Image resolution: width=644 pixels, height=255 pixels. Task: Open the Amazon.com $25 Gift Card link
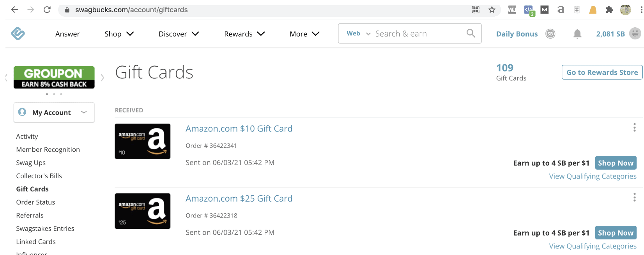click(239, 198)
